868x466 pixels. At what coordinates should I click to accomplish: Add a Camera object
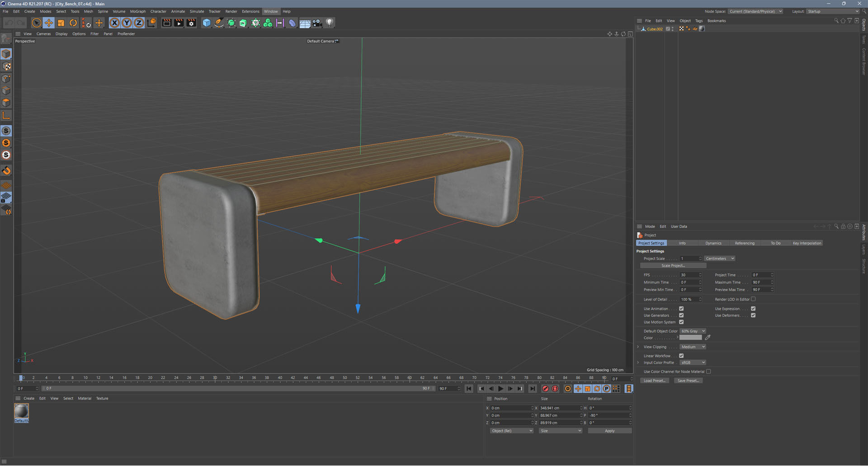[317, 23]
